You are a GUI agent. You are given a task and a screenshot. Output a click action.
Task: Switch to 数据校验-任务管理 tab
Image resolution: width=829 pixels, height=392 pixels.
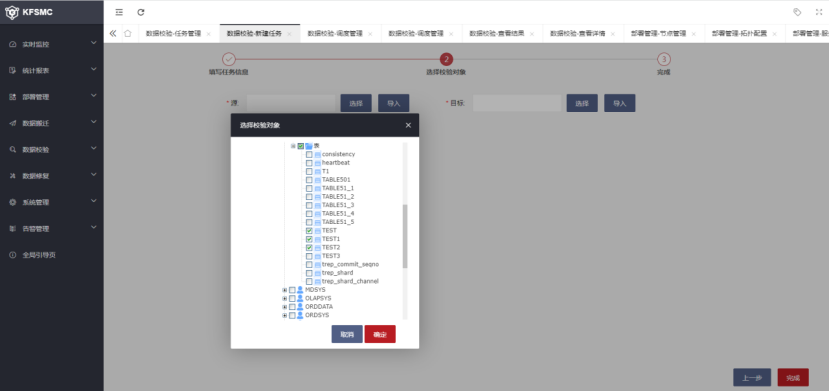(x=173, y=33)
